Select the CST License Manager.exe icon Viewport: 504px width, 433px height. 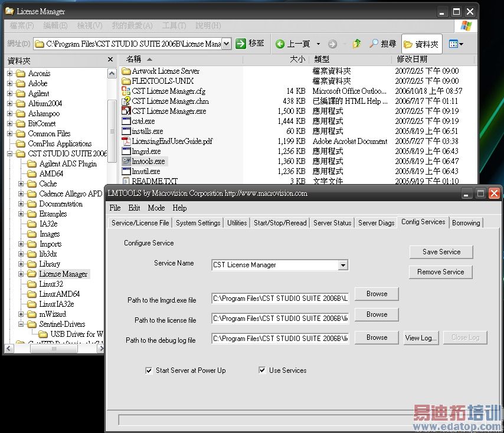[126, 111]
